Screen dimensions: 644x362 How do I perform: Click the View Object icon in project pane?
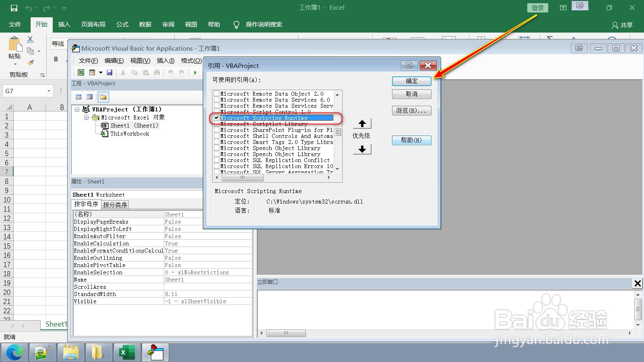[90, 97]
